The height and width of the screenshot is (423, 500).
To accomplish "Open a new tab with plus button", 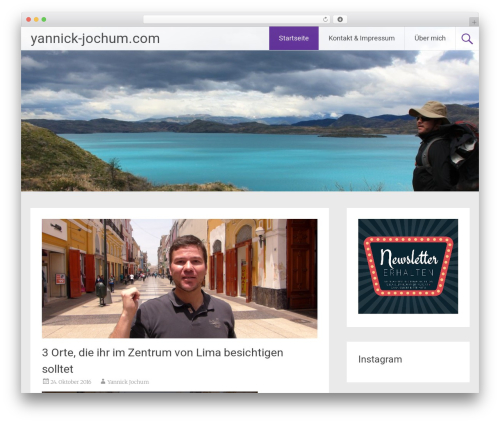I will (x=474, y=22).
